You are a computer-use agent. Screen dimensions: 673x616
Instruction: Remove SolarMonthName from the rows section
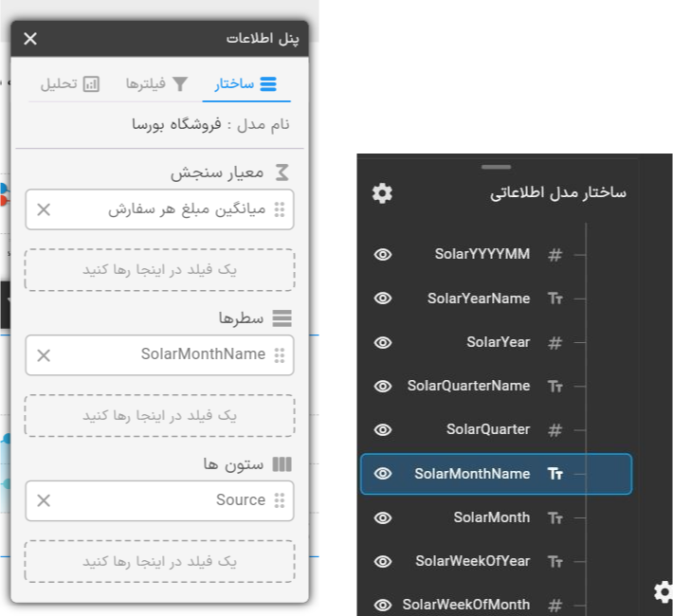pyautogui.click(x=44, y=355)
